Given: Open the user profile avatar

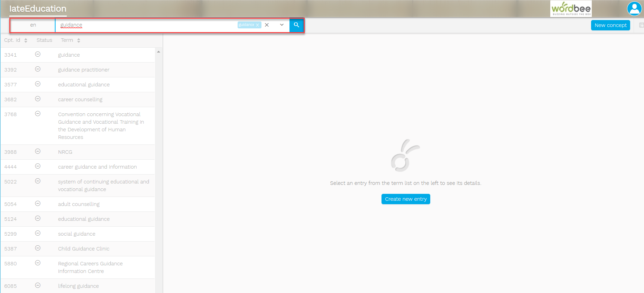Looking at the screenshot, I should (634, 9).
